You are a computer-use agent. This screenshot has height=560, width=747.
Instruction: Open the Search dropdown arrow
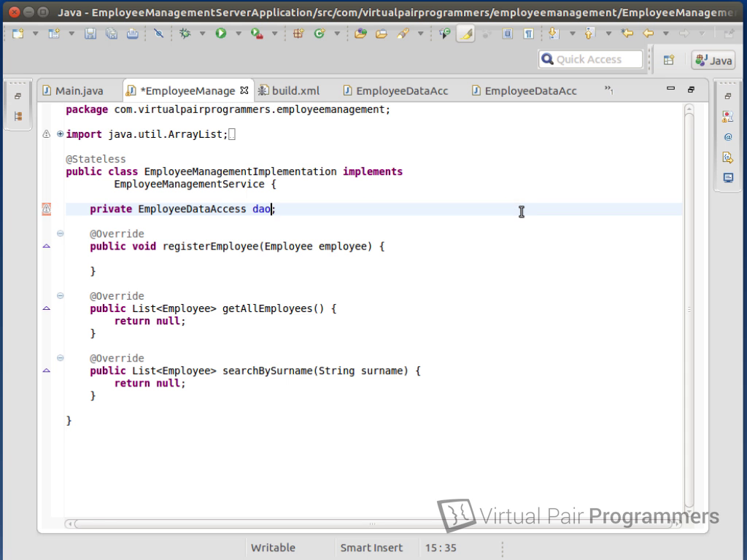click(421, 34)
